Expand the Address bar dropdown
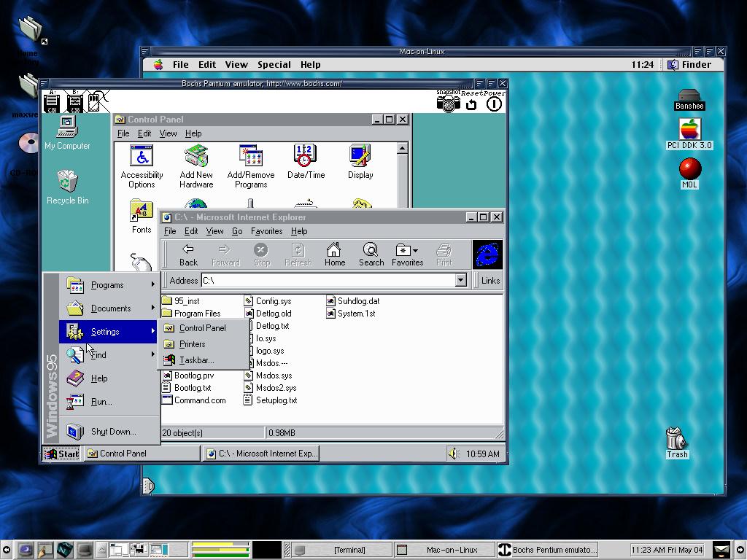 tap(461, 281)
